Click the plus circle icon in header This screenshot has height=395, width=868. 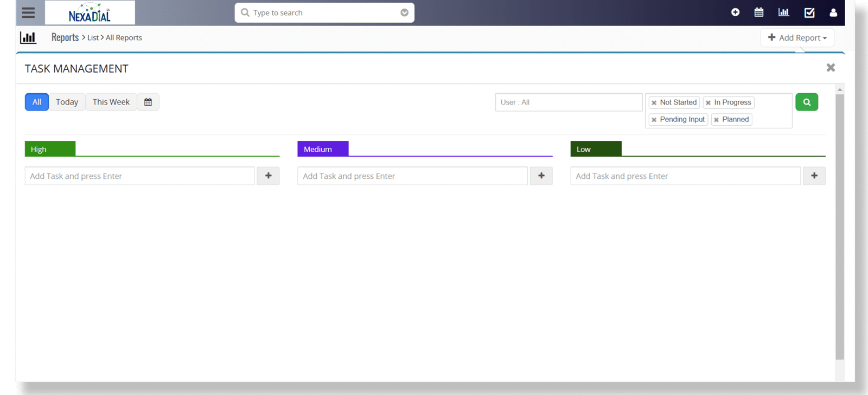click(x=735, y=12)
